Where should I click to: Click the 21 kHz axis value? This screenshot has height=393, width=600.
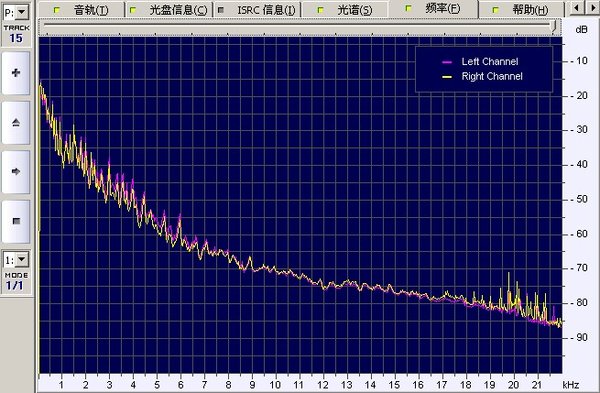[x=537, y=385]
